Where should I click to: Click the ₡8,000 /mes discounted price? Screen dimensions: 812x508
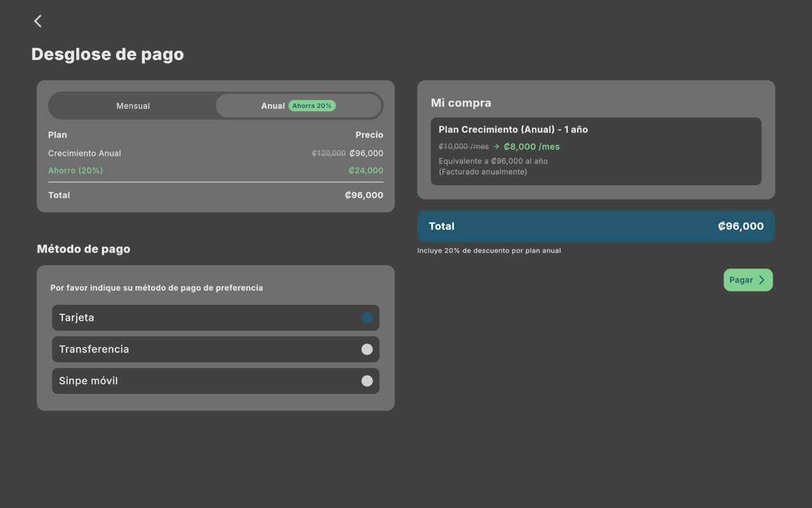tap(532, 147)
